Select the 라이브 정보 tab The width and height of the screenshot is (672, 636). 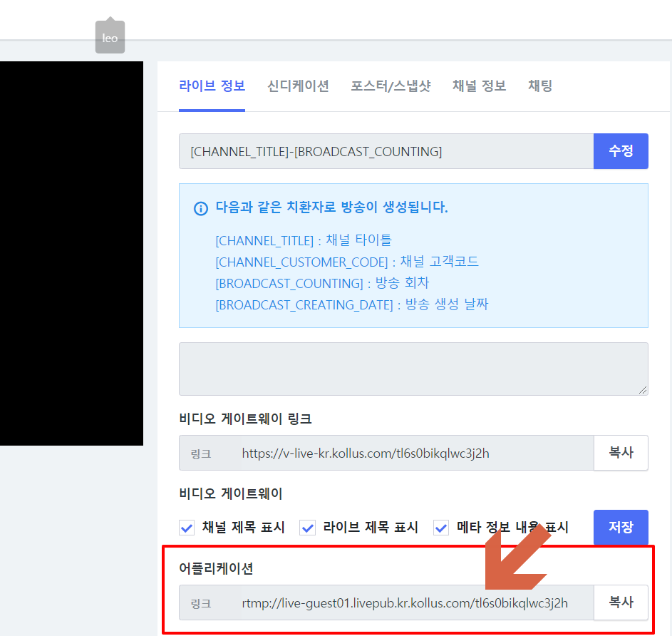tap(212, 86)
